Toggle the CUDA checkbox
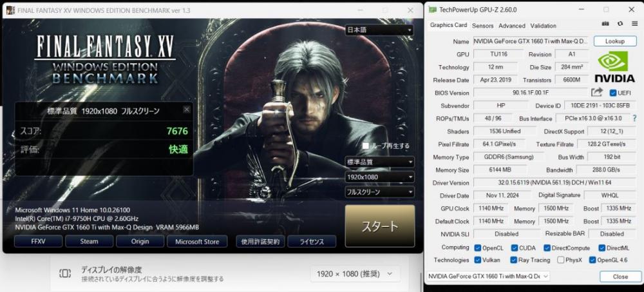The width and height of the screenshot is (644, 292). (x=514, y=248)
